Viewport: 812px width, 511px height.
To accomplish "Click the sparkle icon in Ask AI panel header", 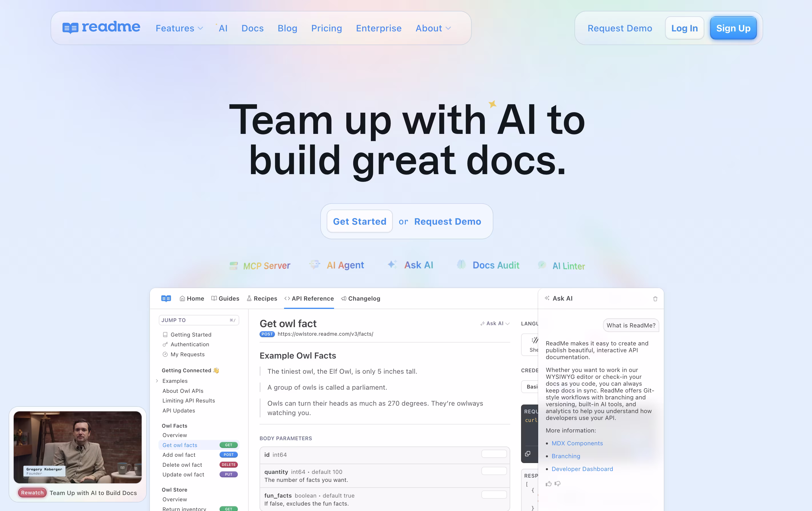I will click(x=547, y=298).
